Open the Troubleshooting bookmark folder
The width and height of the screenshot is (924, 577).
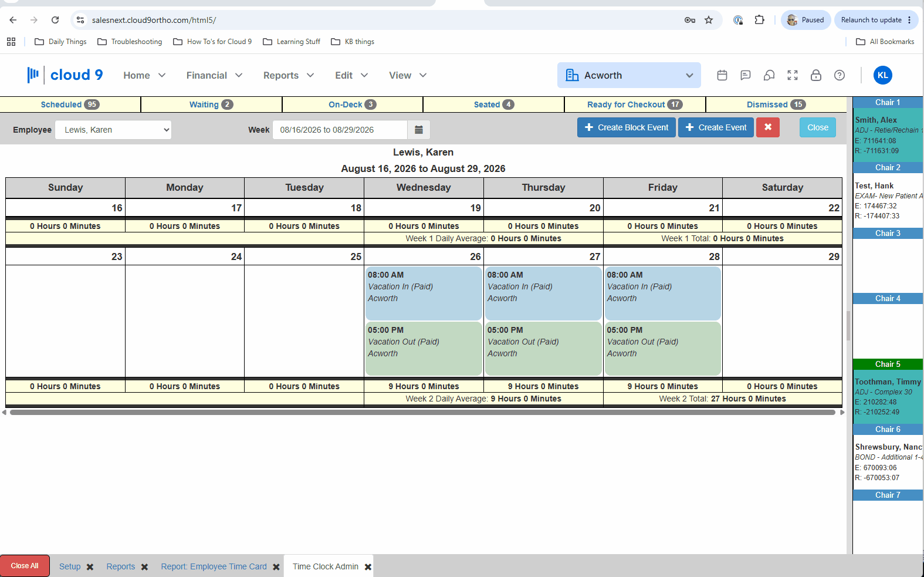tap(130, 42)
